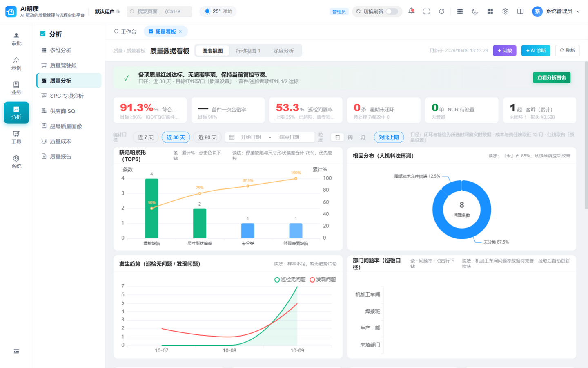Click the 默认租户 tenant label
Screen dimensions: 588x368
pos(105,11)
